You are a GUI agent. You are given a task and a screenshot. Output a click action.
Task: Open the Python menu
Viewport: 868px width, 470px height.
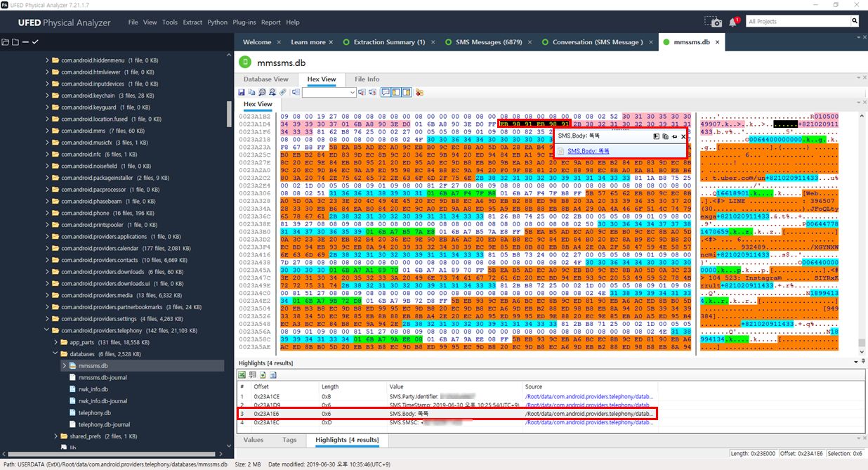[218, 22]
